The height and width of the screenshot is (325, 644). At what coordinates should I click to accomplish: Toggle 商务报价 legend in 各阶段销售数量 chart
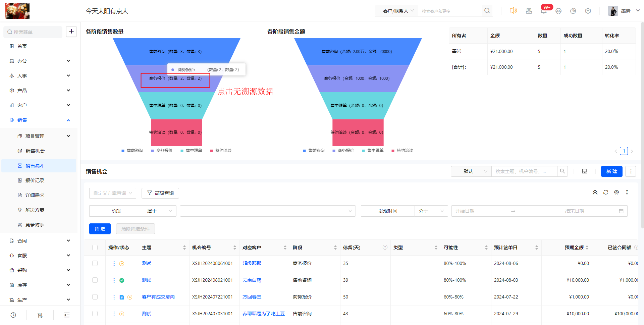click(162, 151)
